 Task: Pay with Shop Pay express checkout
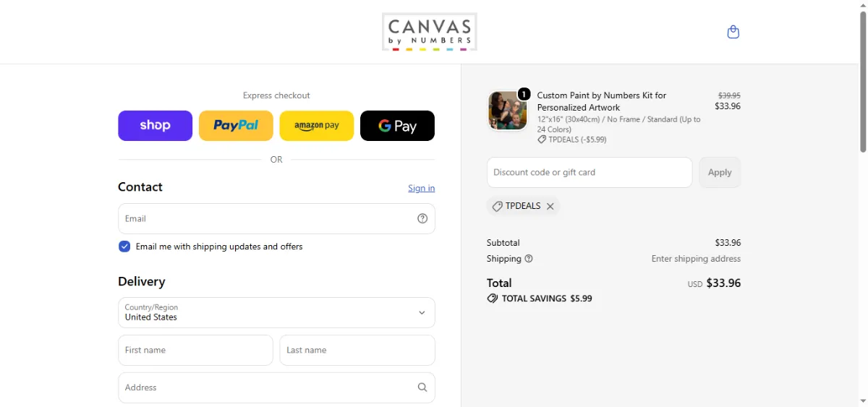[156, 126]
